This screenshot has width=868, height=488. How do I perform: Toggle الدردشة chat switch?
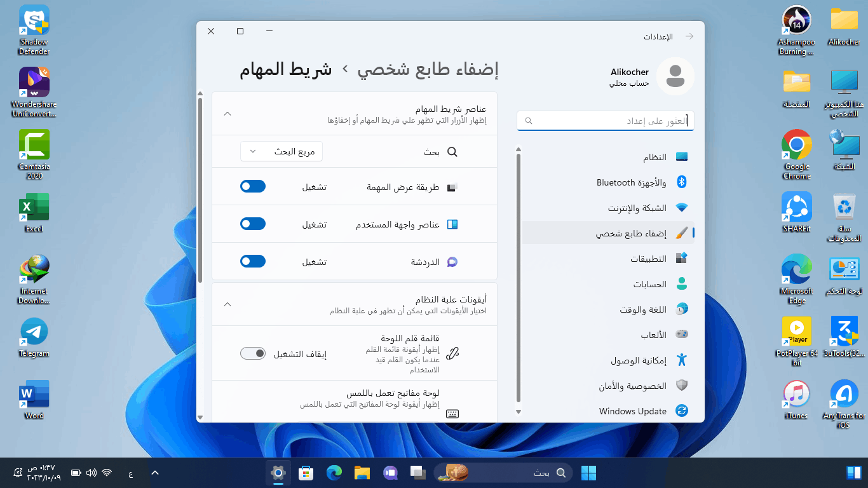click(253, 261)
